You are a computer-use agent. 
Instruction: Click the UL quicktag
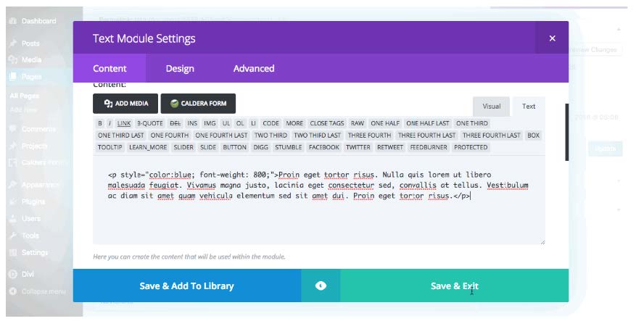[x=226, y=123]
